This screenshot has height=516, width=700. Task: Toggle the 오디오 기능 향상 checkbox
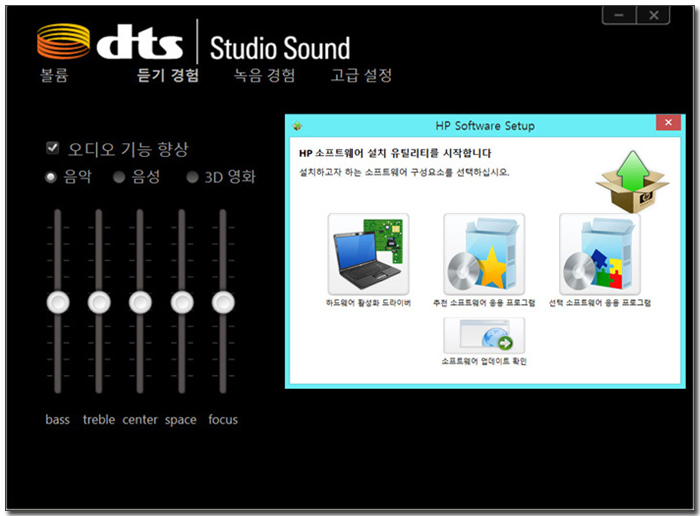pyautogui.click(x=53, y=148)
